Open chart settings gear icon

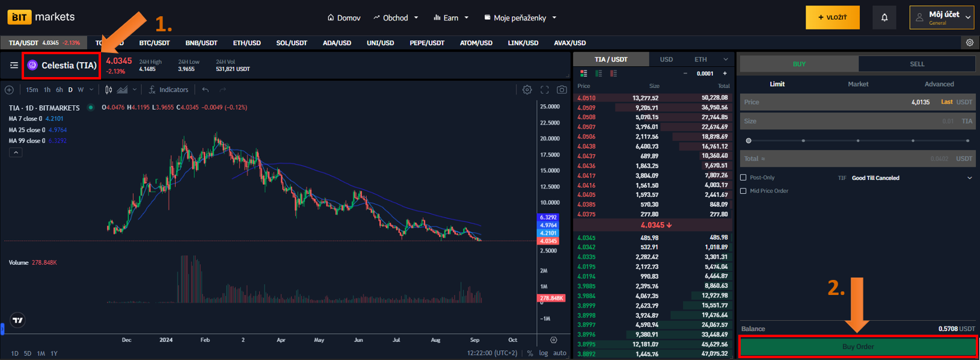tap(527, 90)
